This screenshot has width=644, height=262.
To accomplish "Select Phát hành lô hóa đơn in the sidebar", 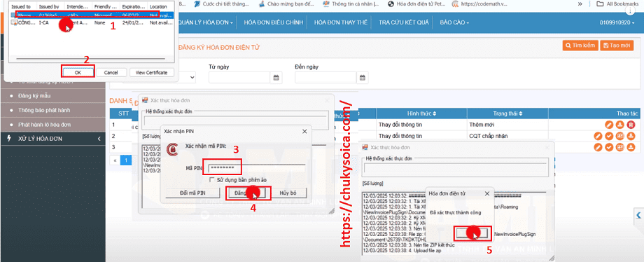I will [45, 124].
